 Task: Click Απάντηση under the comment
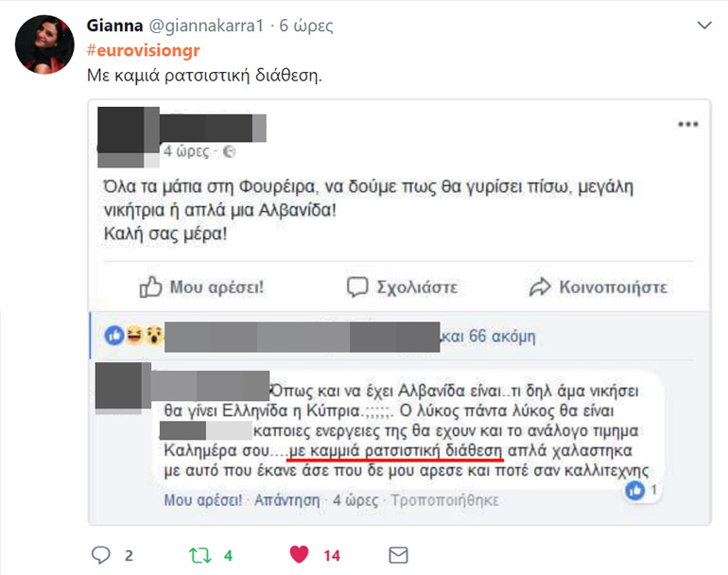pyautogui.click(x=286, y=500)
